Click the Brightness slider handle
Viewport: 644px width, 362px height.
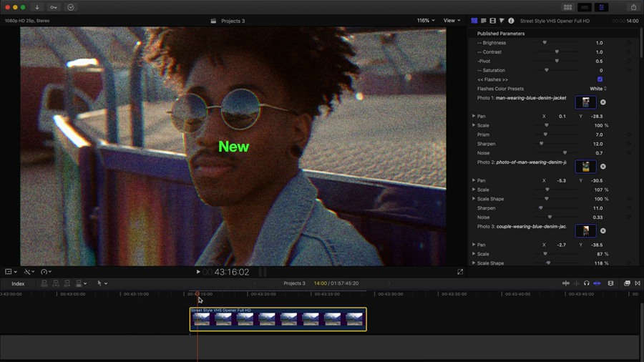545,43
